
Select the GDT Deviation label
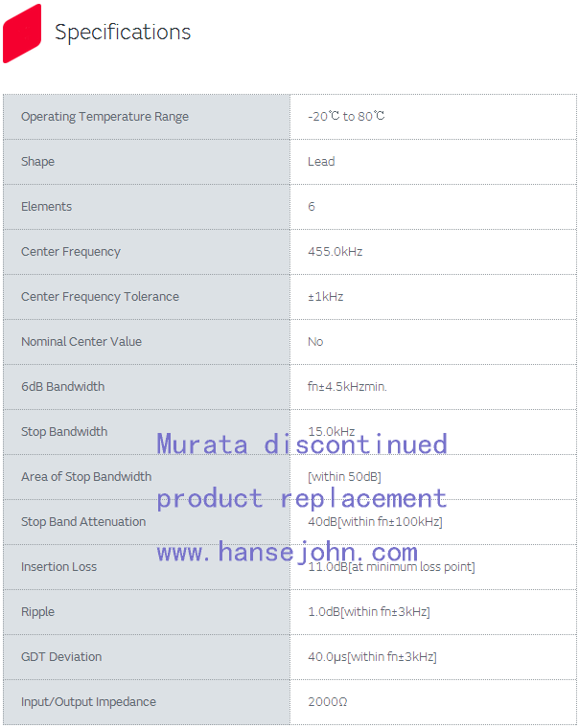61,657
